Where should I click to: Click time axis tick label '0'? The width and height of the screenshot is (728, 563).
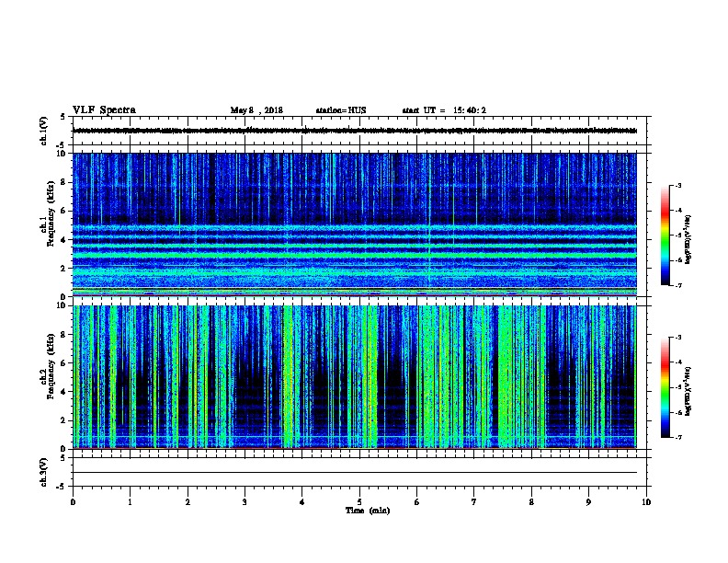coord(73,502)
